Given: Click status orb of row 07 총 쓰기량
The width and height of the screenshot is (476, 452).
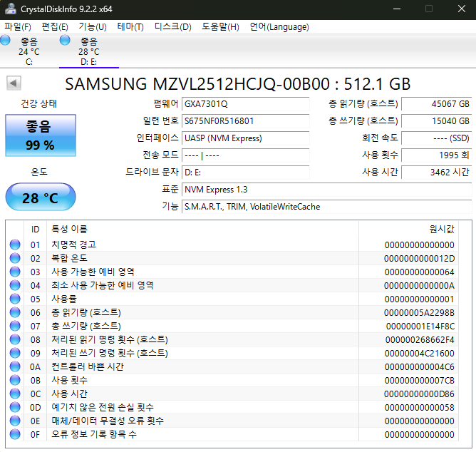Looking at the screenshot, I should click(15, 326).
